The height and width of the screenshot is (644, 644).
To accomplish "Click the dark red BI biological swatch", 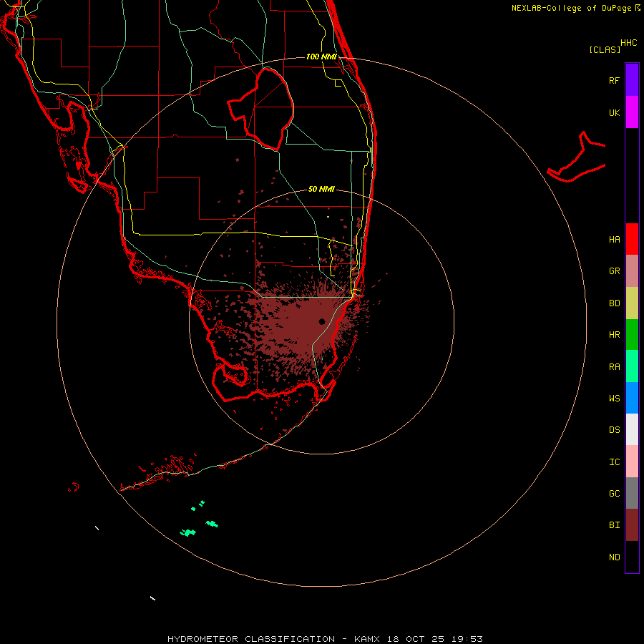I will pos(632,525).
